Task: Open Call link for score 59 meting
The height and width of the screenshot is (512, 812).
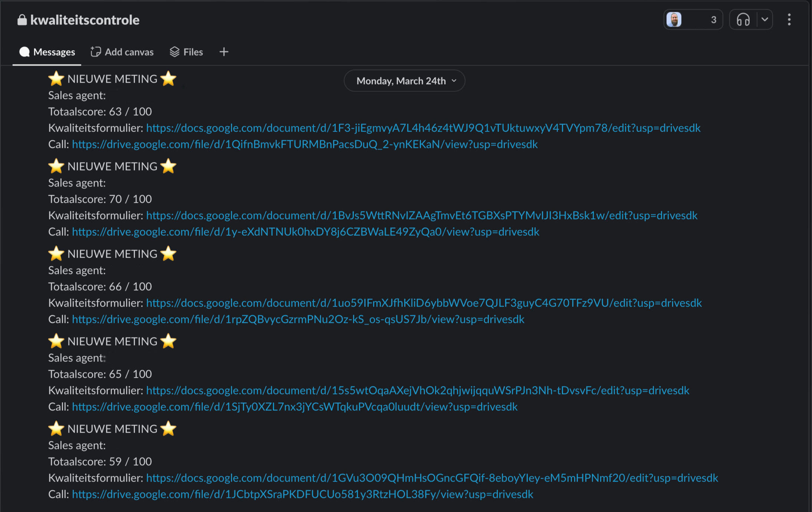Action: [x=302, y=494]
